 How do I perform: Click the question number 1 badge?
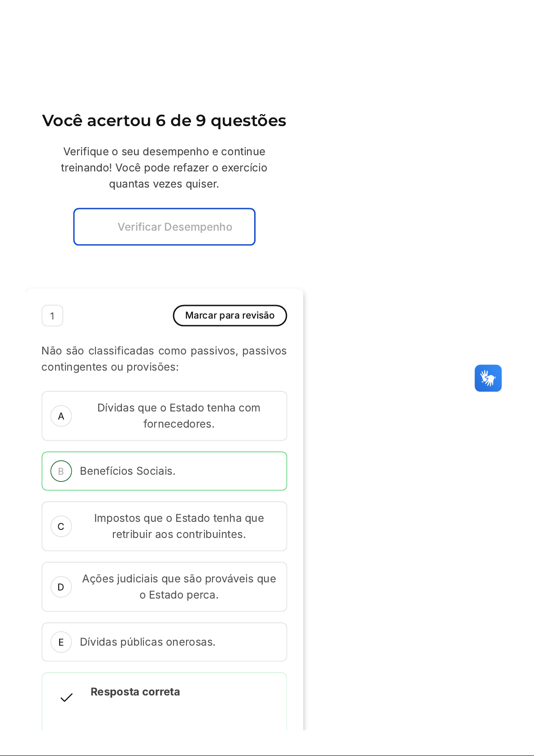[x=52, y=316]
